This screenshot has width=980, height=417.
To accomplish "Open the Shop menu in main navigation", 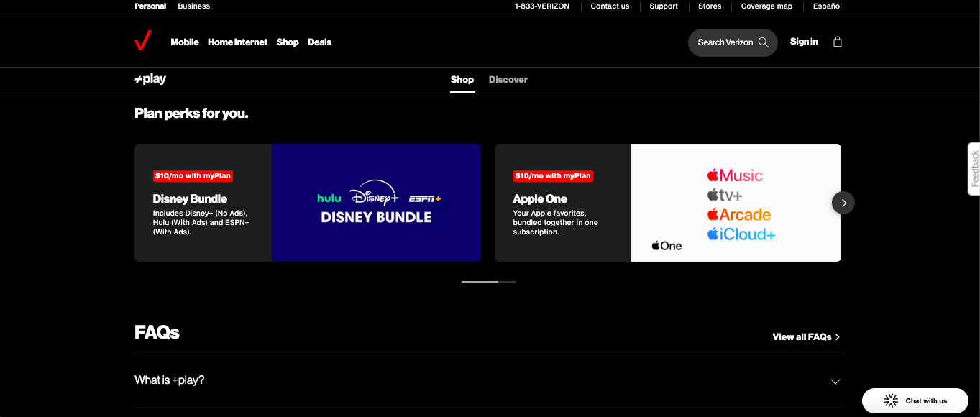I will click(x=288, y=42).
